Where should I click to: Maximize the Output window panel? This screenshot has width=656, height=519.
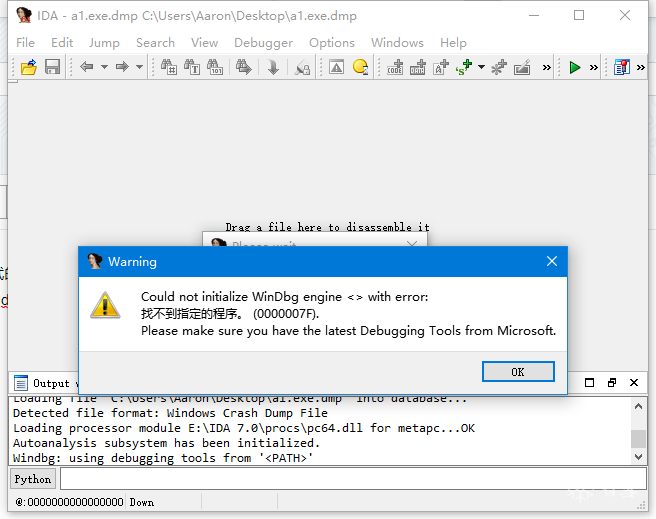(x=589, y=383)
